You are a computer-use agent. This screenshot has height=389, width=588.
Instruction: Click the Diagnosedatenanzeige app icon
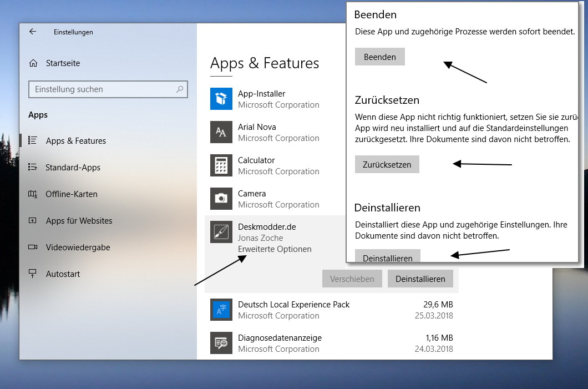pos(221,343)
